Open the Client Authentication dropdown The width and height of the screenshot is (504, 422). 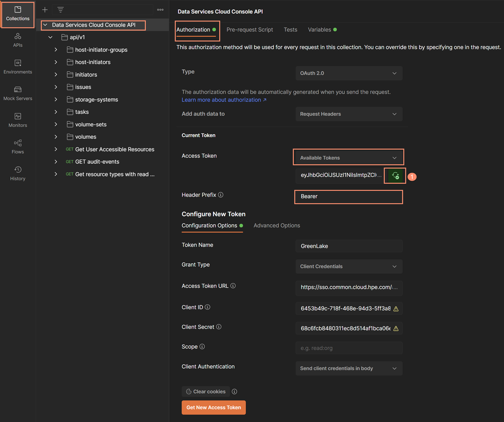click(349, 369)
